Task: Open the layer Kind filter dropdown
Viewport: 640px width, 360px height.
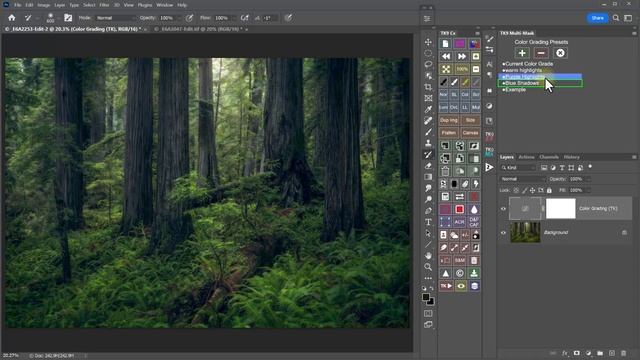Action: [x=518, y=168]
